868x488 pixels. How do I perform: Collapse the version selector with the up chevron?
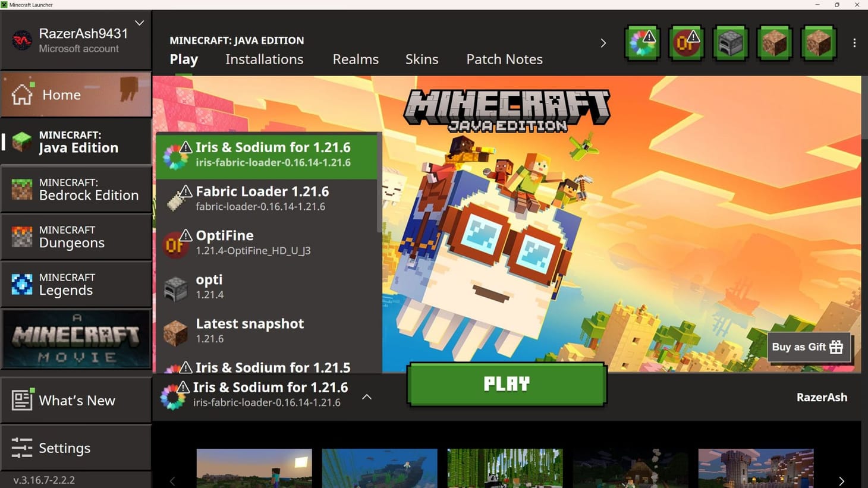tap(367, 396)
